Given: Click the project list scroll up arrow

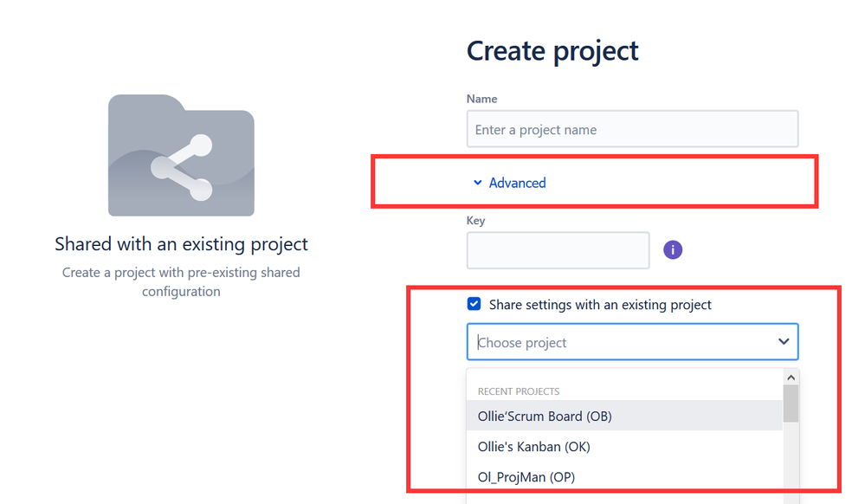Looking at the screenshot, I should (x=791, y=378).
